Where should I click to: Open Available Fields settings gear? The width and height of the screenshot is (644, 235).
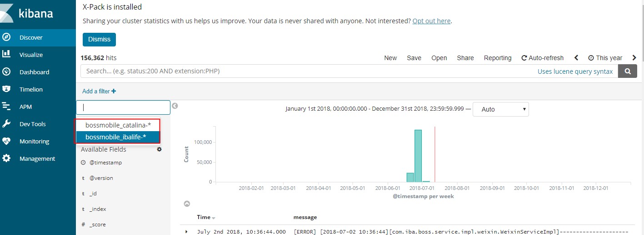coord(159,149)
